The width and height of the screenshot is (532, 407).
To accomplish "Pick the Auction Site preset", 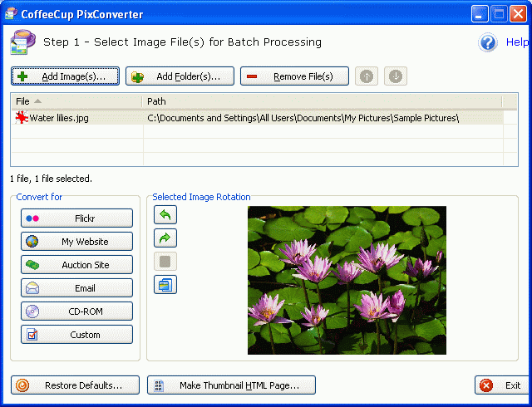I will point(76,265).
